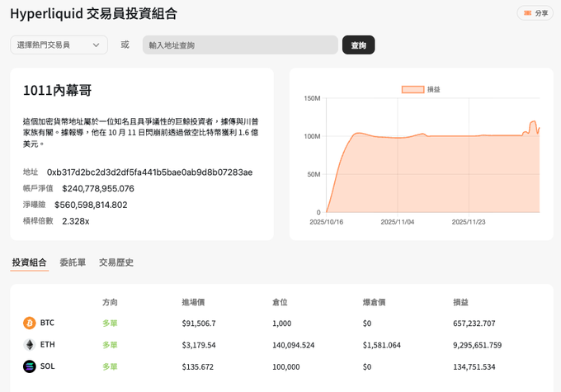Click the Solana SOL coin icon
This screenshot has height=392, width=561.
[30, 366]
